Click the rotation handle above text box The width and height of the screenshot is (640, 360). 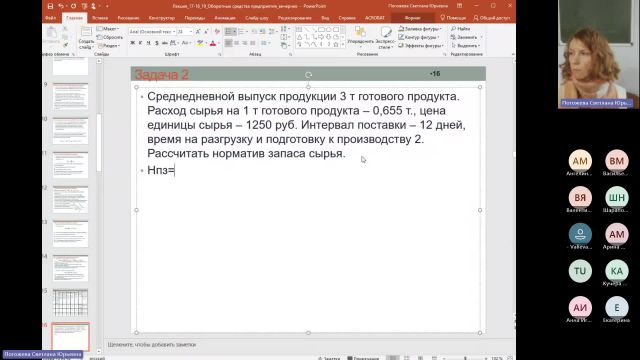click(x=308, y=75)
